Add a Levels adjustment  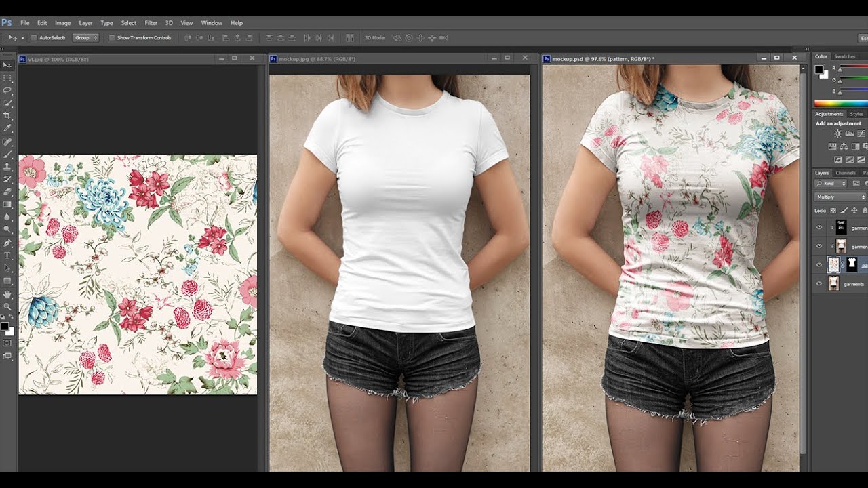[850, 134]
